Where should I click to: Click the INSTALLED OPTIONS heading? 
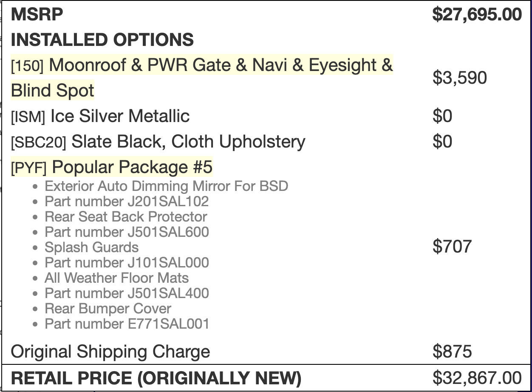(102, 40)
